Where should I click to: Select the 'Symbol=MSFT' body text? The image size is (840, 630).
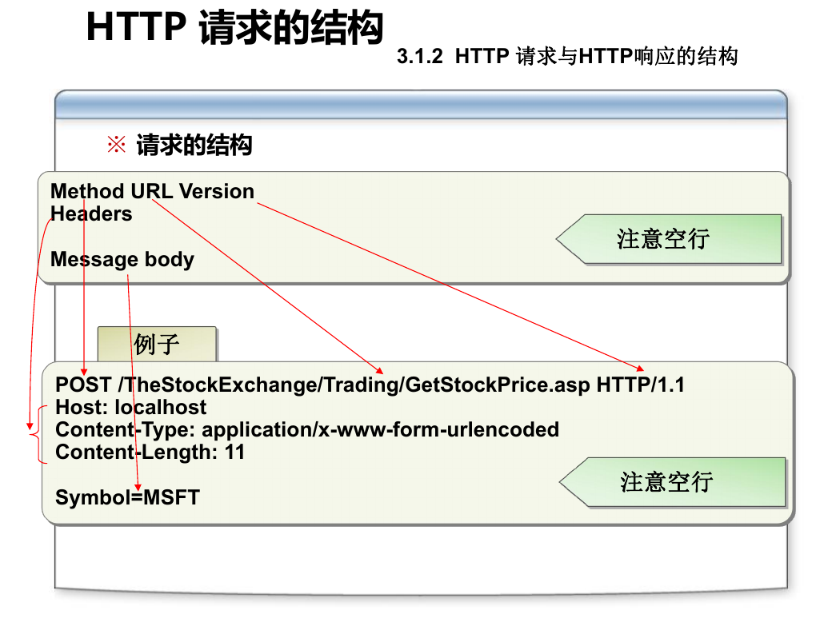pos(127,497)
